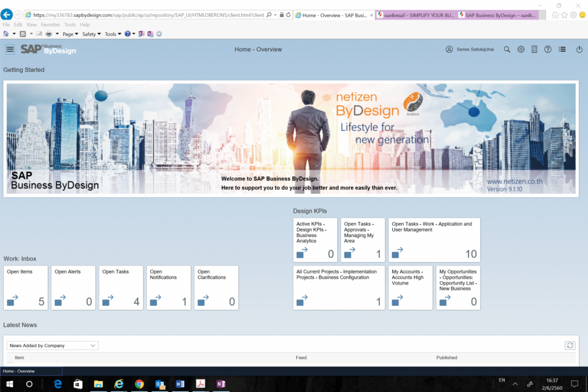
Task: Open Active KPIs Design KPIs tile
Action: click(315, 240)
